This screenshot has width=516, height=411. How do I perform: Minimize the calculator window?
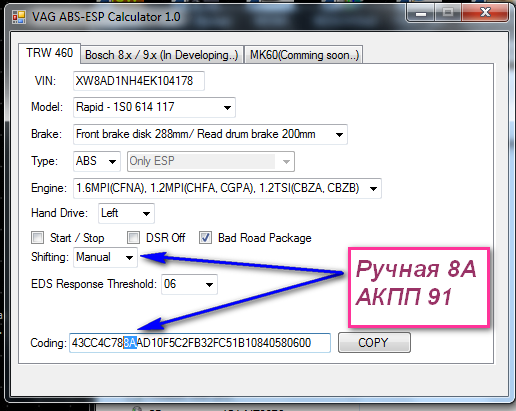pos(421,13)
